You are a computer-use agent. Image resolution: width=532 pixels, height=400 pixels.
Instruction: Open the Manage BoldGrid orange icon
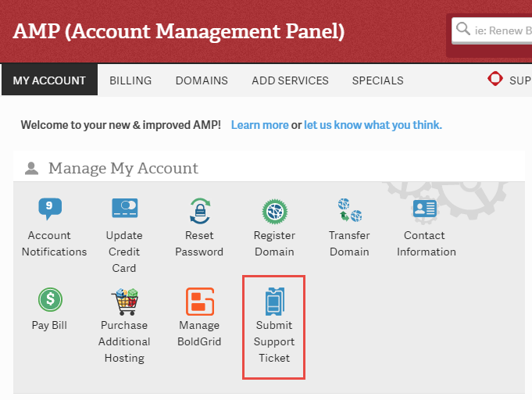coord(200,302)
